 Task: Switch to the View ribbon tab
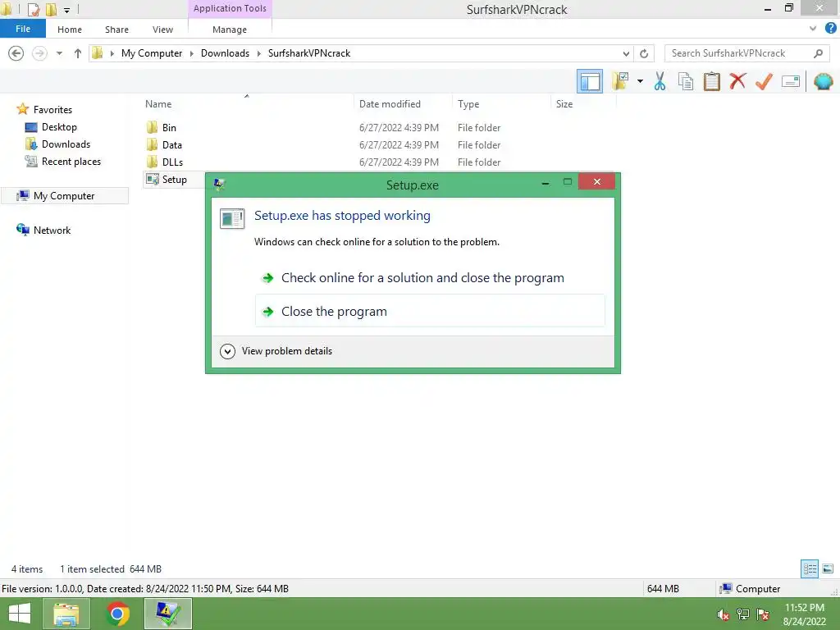(162, 30)
